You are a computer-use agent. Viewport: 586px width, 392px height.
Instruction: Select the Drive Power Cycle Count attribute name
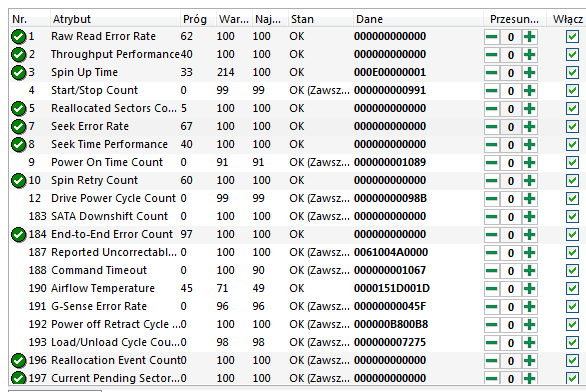click(x=113, y=198)
